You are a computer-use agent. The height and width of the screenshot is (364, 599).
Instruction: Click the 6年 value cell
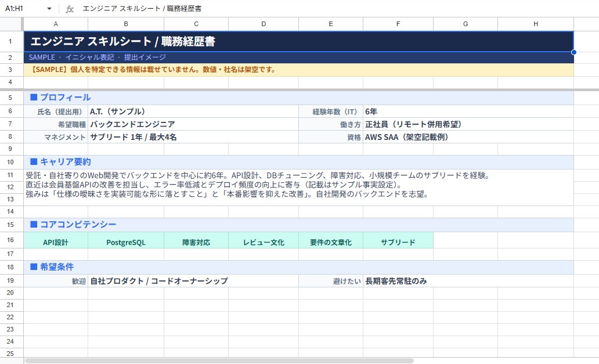(x=468, y=111)
